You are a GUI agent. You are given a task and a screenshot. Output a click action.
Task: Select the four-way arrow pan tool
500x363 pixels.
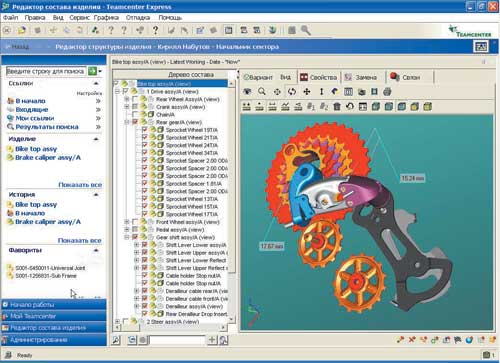[x=307, y=91]
